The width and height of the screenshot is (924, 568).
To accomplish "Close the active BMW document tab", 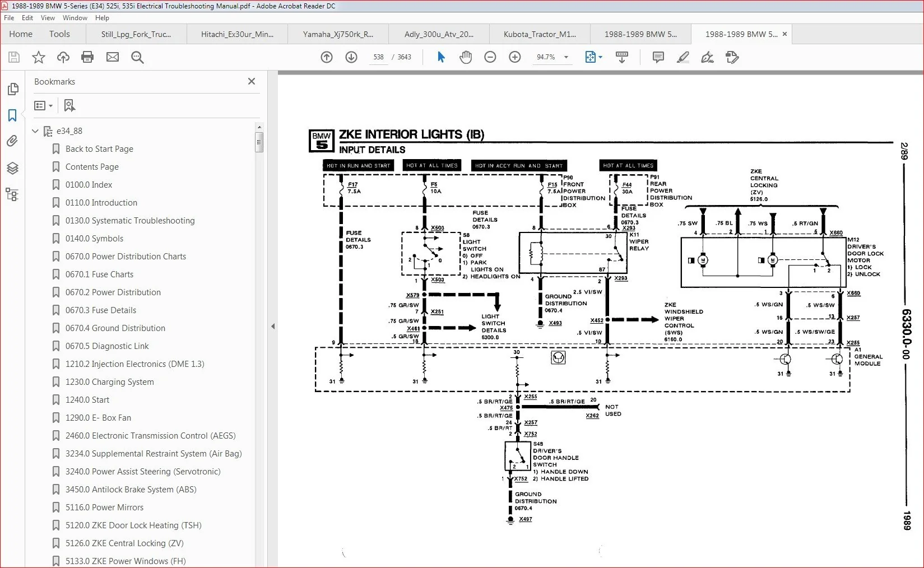I will 784,34.
